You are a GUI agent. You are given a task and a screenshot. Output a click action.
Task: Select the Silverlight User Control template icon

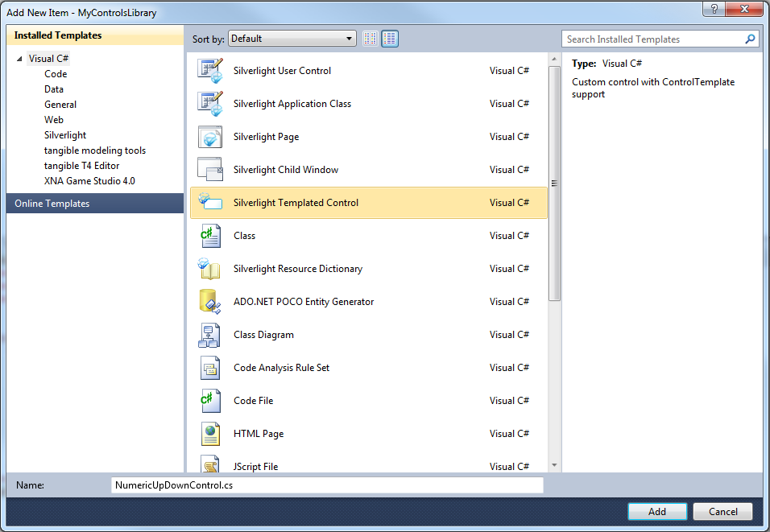pyautogui.click(x=210, y=71)
